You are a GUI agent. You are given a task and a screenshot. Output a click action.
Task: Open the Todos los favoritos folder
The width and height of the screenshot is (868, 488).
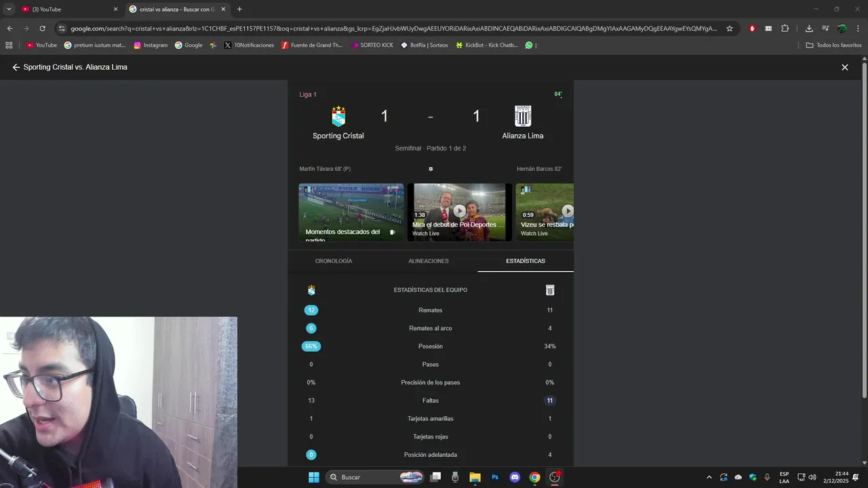pyautogui.click(x=833, y=45)
